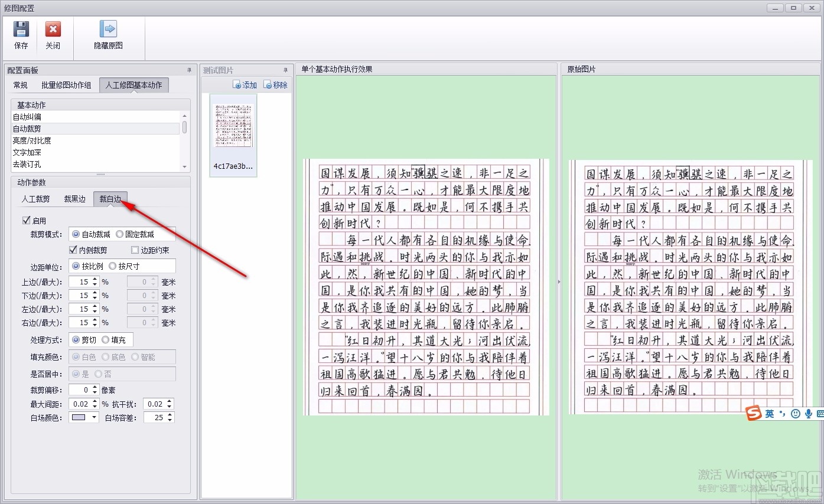This screenshot has height=504, width=824.
Task: Click the Sogou S input method icon
Action: click(x=753, y=414)
